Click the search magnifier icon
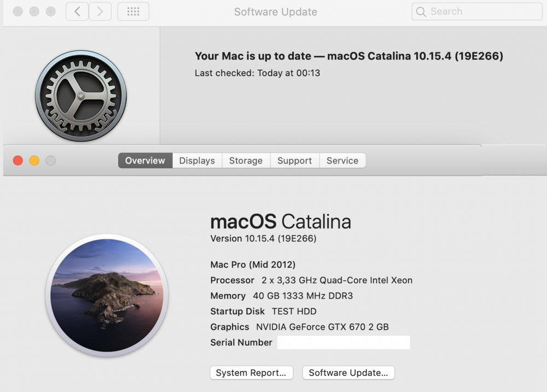Image resolution: width=547 pixels, height=392 pixels. [421, 12]
